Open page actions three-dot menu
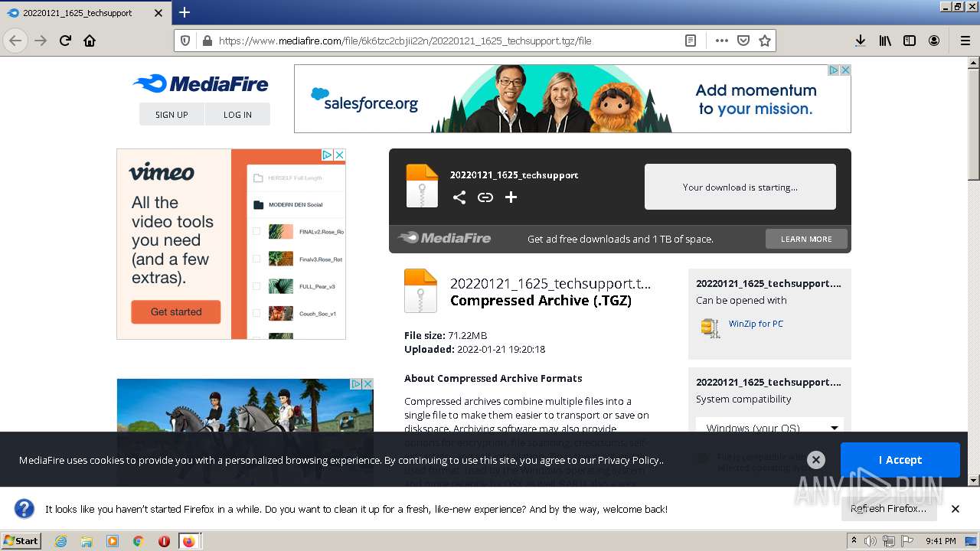 [x=721, y=41]
